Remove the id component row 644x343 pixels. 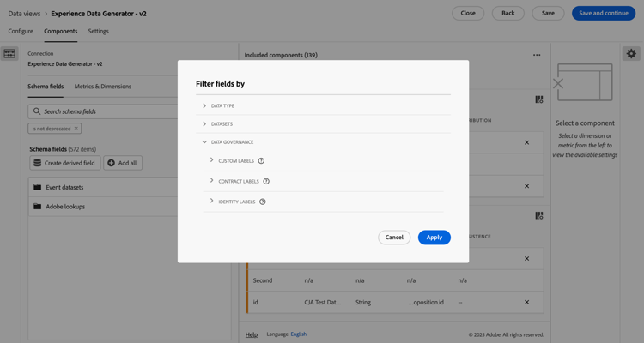[x=526, y=303]
